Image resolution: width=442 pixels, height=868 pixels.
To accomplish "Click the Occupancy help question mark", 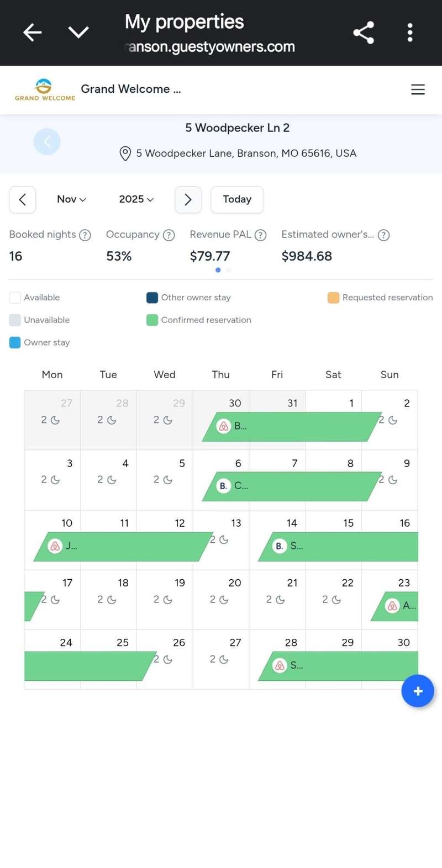I will coord(169,235).
